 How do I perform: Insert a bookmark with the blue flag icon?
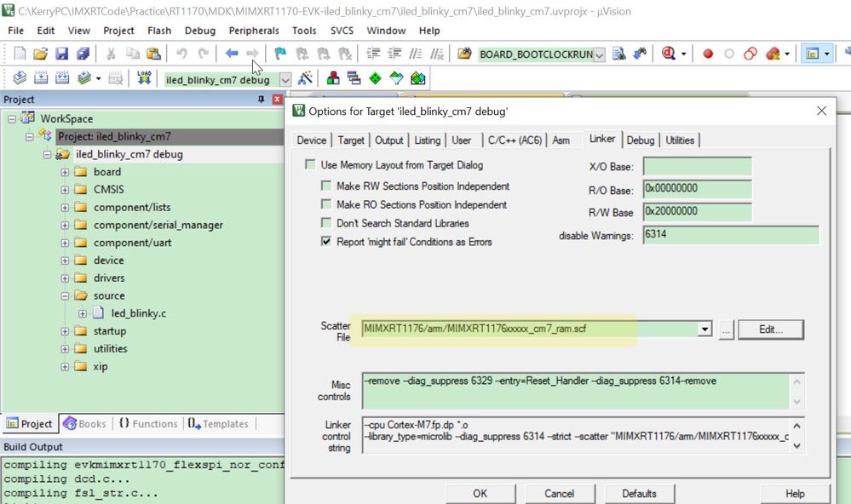point(280,54)
